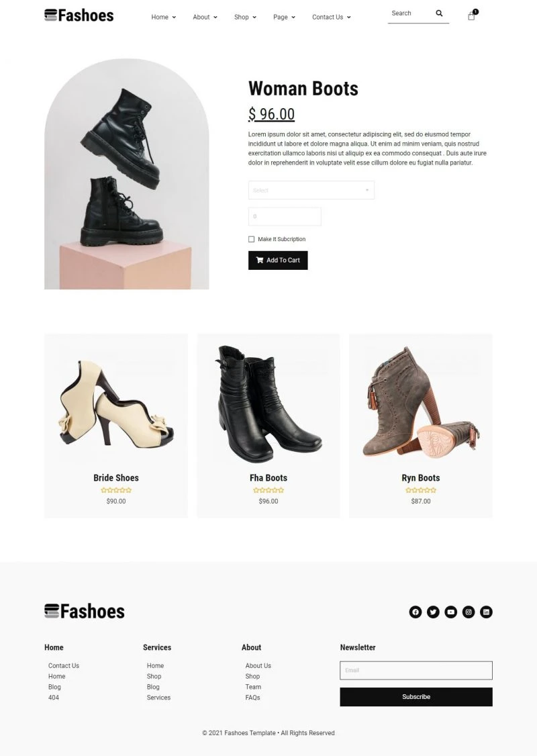This screenshot has height=756, width=537.
Task: Open the Facebook social icon
Action: coord(416,612)
